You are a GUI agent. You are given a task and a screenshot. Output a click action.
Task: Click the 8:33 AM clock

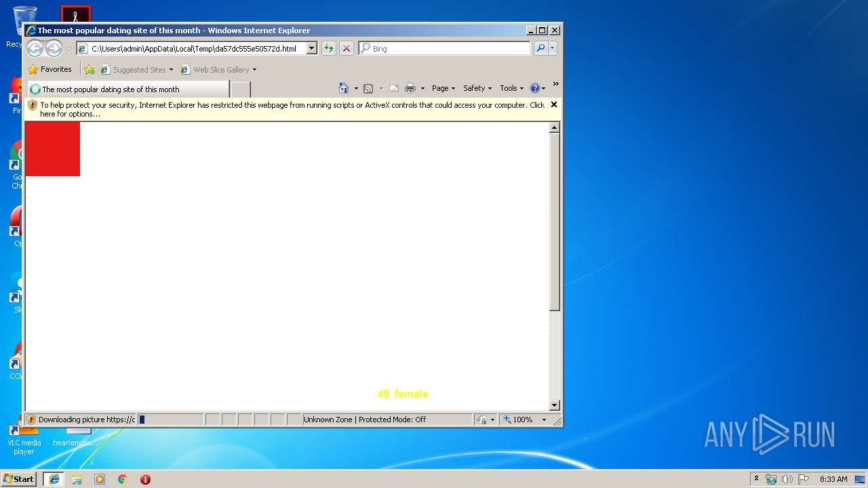pyautogui.click(x=833, y=479)
